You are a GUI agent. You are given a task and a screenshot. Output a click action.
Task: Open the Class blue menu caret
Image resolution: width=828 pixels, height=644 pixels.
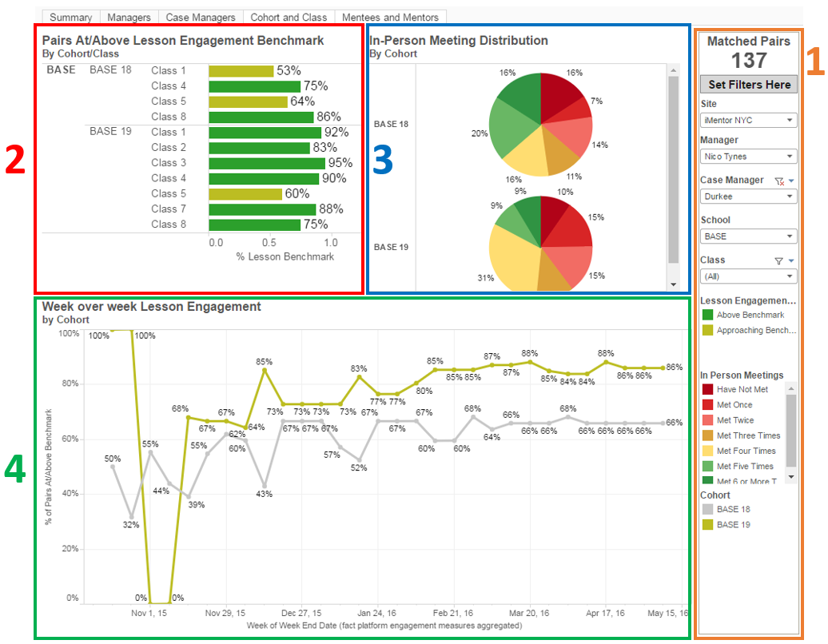click(791, 260)
